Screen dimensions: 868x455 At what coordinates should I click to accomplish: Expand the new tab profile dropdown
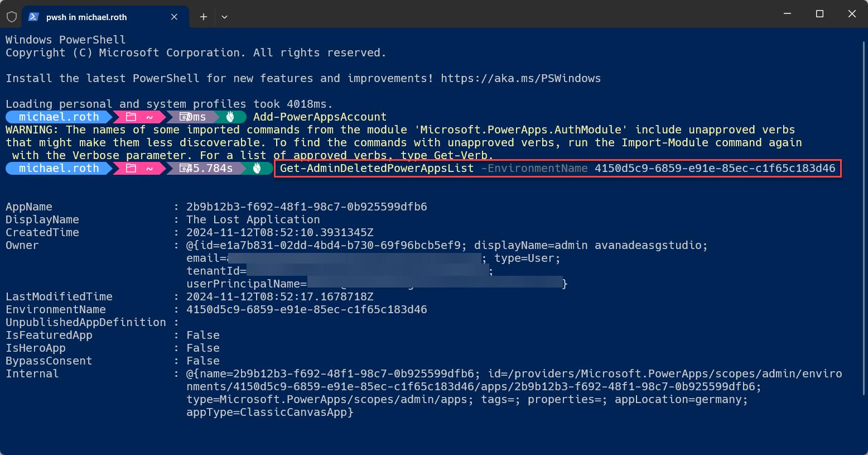(x=224, y=17)
